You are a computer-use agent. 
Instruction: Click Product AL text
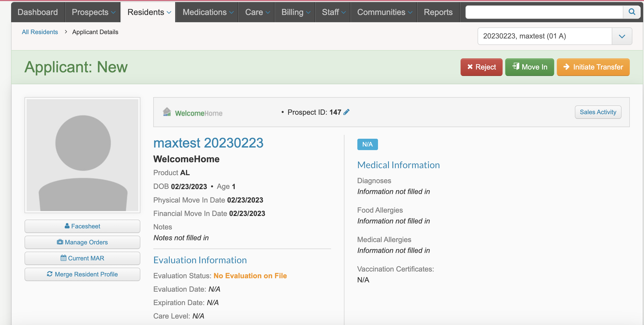click(172, 173)
